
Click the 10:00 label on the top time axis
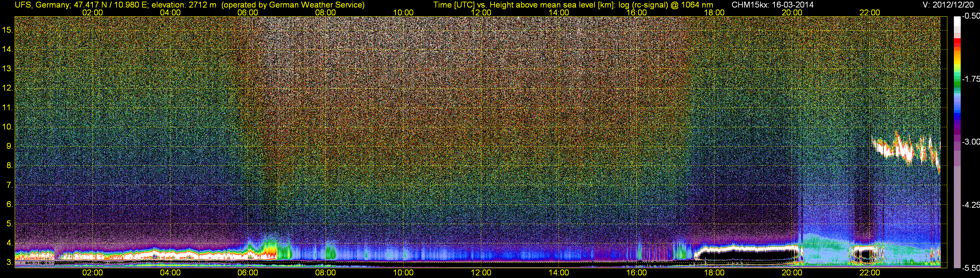point(403,12)
